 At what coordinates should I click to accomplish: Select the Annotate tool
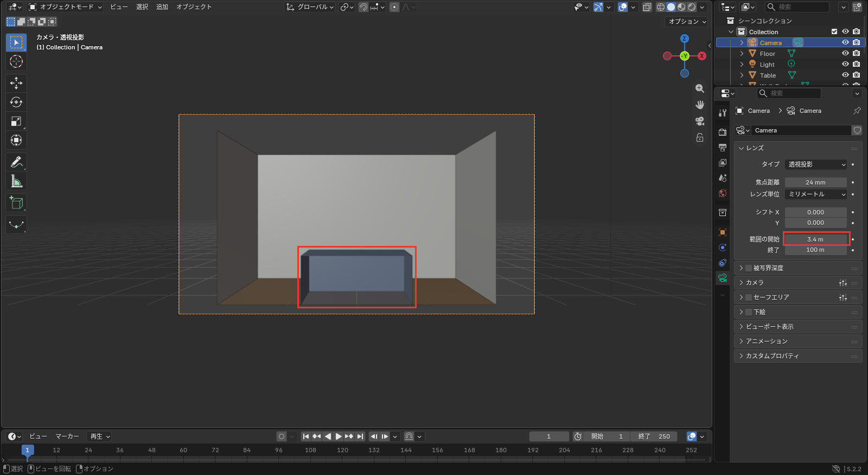coord(16,162)
